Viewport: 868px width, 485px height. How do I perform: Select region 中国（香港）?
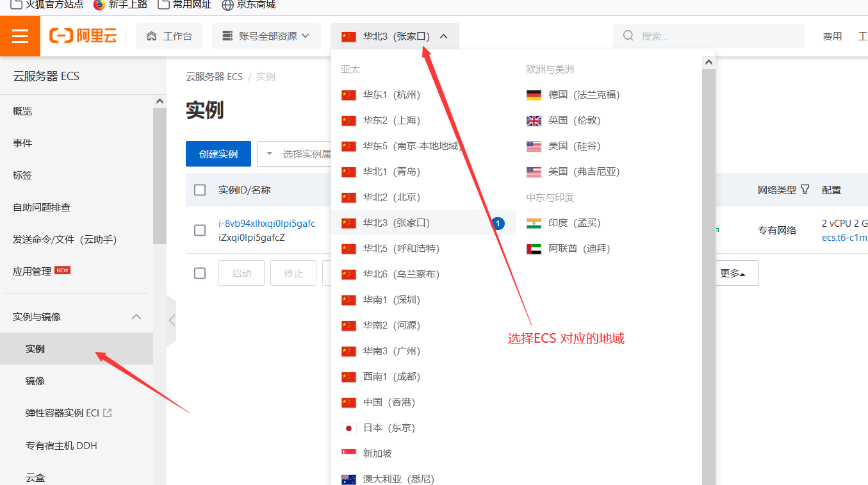click(x=423, y=402)
